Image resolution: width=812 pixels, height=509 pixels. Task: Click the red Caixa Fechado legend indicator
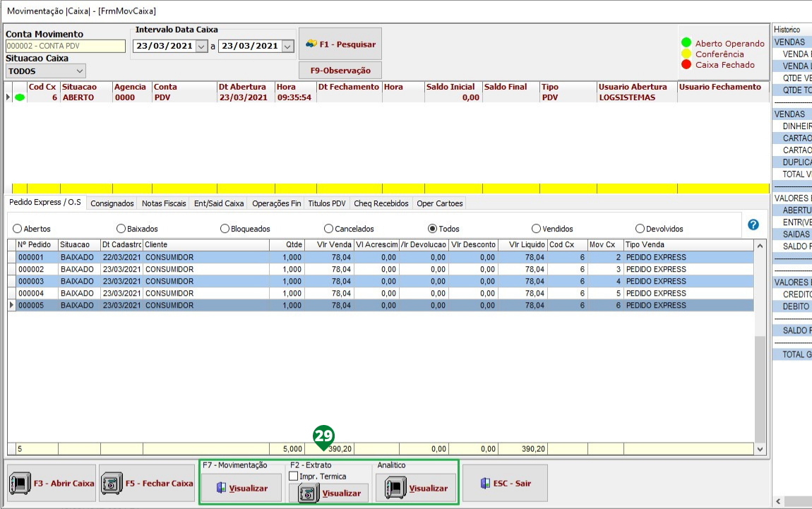(686, 65)
